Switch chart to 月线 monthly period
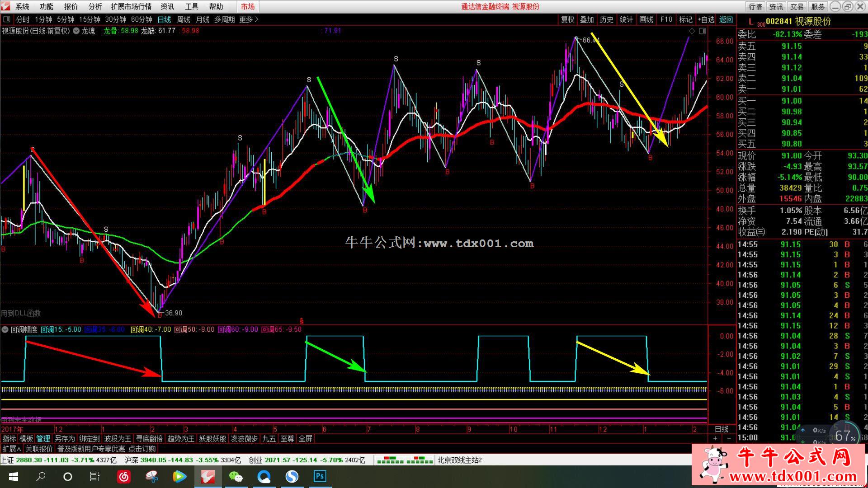The width and height of the screenshot is (868, 488). tap(203, 19)
